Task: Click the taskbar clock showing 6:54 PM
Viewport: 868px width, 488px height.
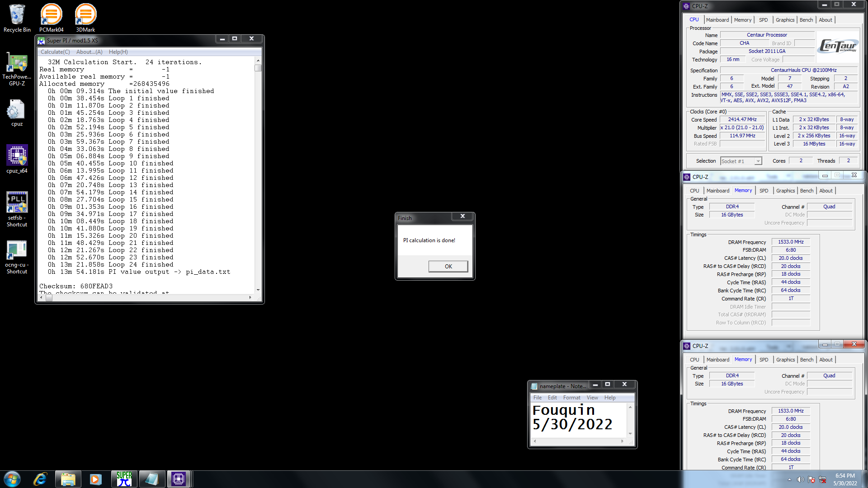Action: click(845, 479)
